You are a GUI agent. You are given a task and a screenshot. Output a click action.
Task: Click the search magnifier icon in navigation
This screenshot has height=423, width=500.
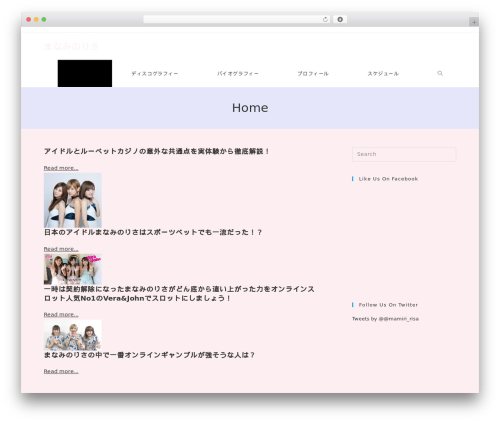440,73
